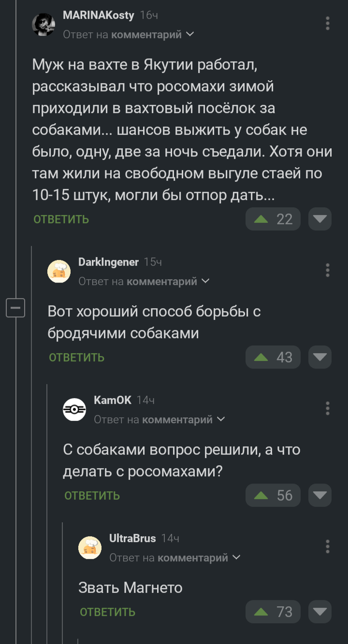Open MARINAKosty's profile avatar

(x=43, y=24)
